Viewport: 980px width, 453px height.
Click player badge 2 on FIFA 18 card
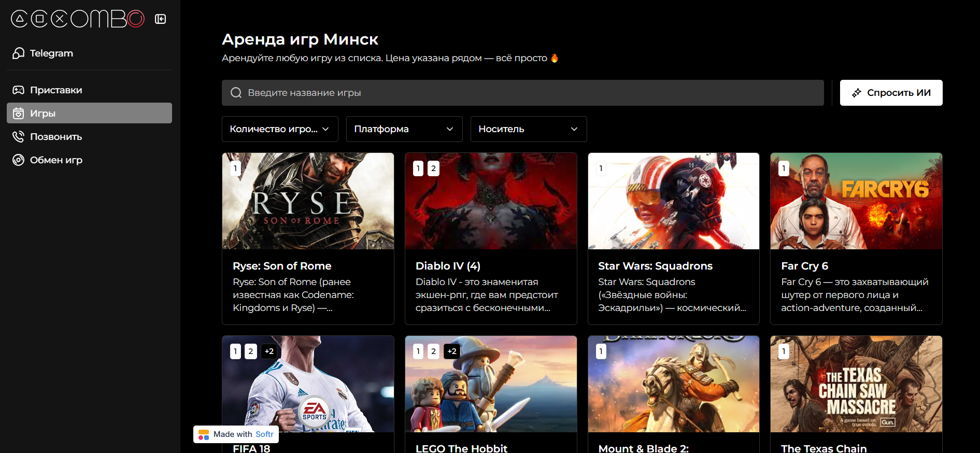[x=251, y=351]
